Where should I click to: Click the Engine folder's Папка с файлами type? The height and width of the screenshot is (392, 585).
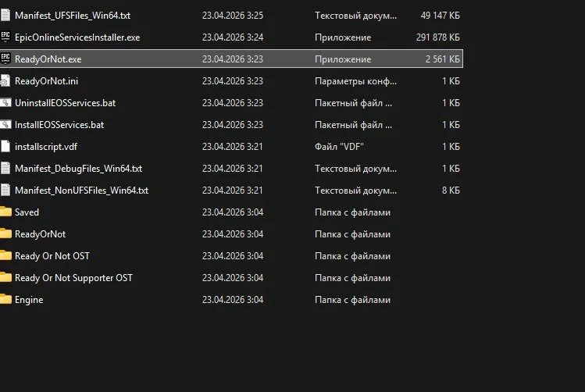(x=352, y=300)
